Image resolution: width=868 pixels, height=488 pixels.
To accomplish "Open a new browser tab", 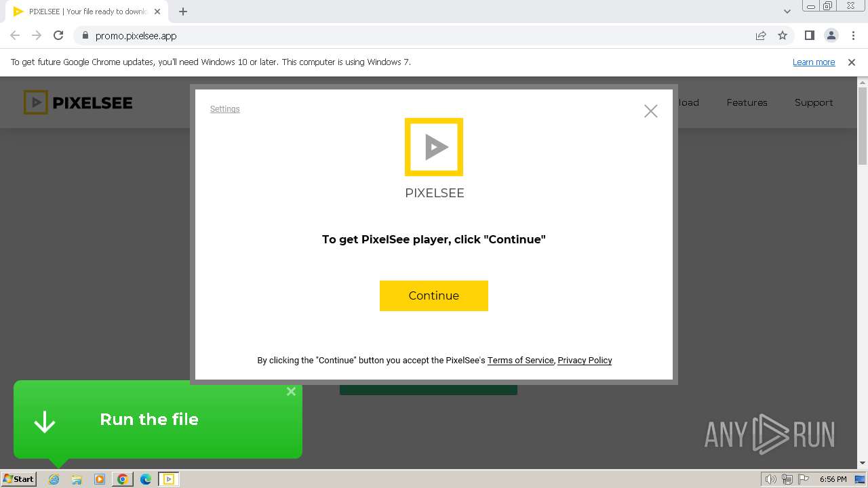I will pyautogui.click(x=183, y=12).
